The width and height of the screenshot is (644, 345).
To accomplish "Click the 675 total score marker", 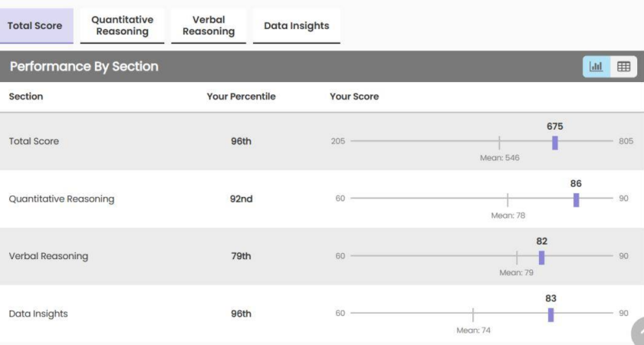I will 555,143.
